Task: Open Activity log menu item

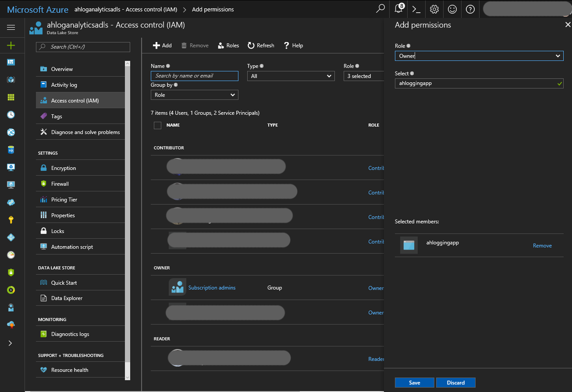Action: (81, 85)
